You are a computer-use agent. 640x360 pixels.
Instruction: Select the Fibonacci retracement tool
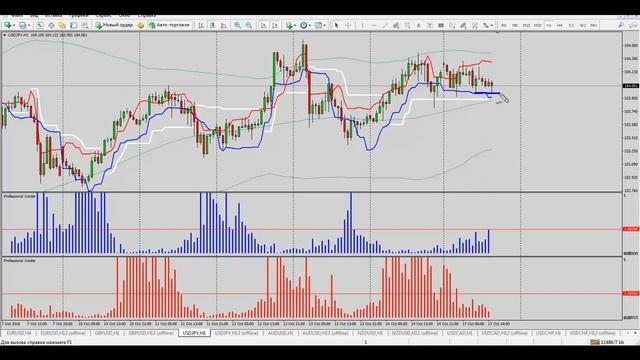click(407, 25)
